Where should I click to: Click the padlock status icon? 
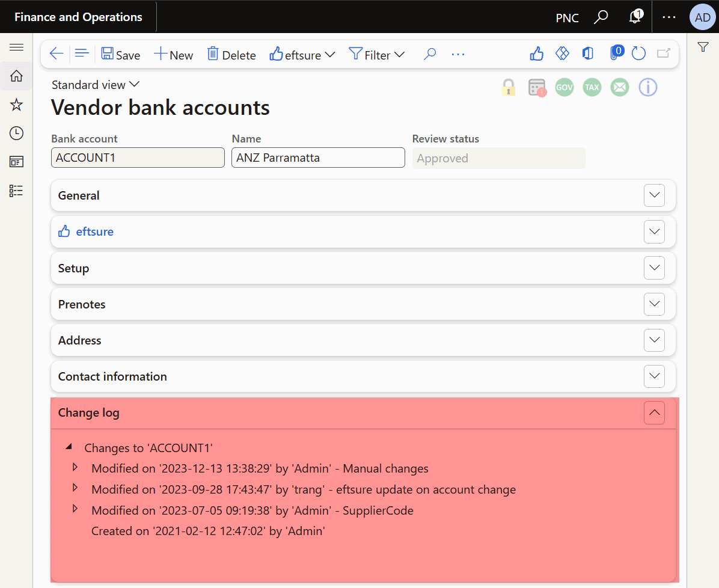pos(509,87)
